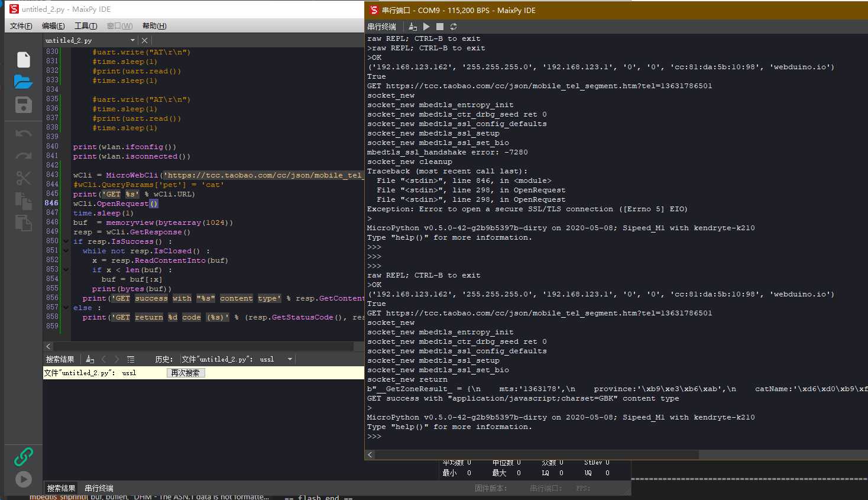Go to the previous search result
Viewport: 868px width, 500px height.
[104, 359]
